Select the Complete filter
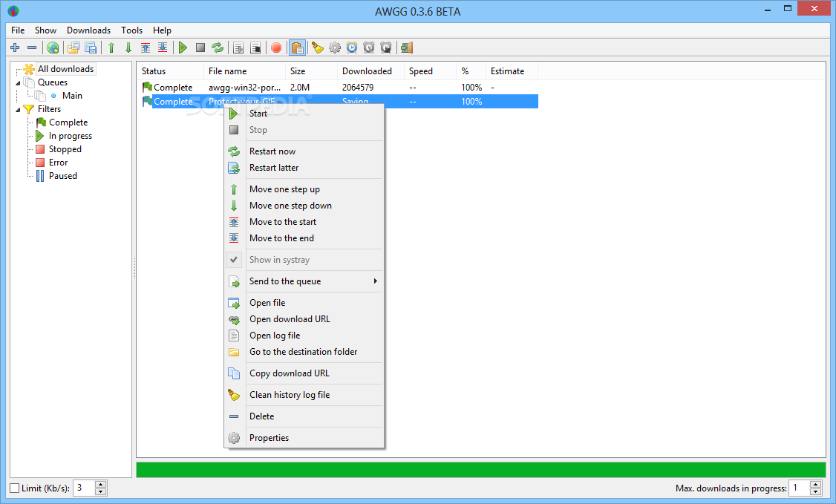Viewport: 836px width, 504px height. coord(68,122)
